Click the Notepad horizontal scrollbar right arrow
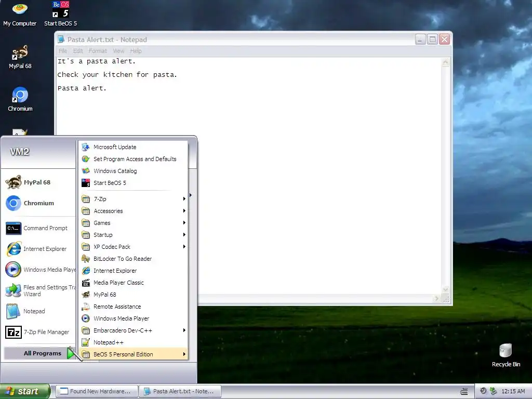 click(436, 299)
